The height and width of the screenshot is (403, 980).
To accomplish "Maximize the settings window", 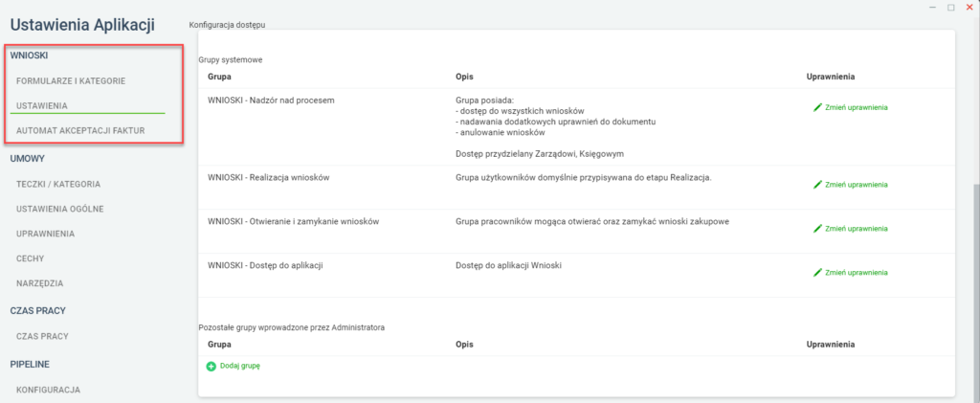I will [950, 8].
